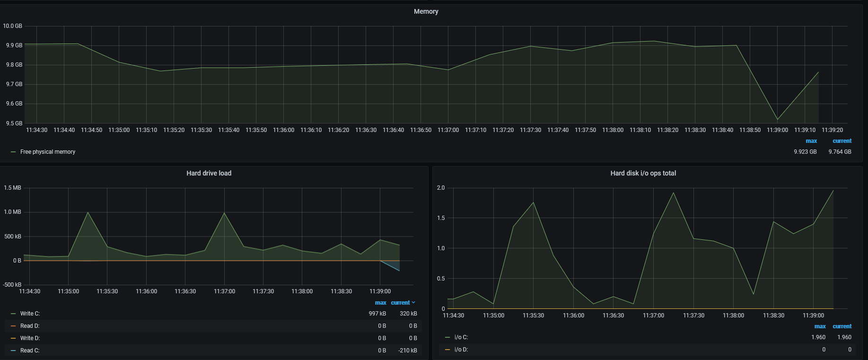The image size is (868, 360).
Task: Click the 11:39:00 dip in Memory graph
Action: (777, 119)
